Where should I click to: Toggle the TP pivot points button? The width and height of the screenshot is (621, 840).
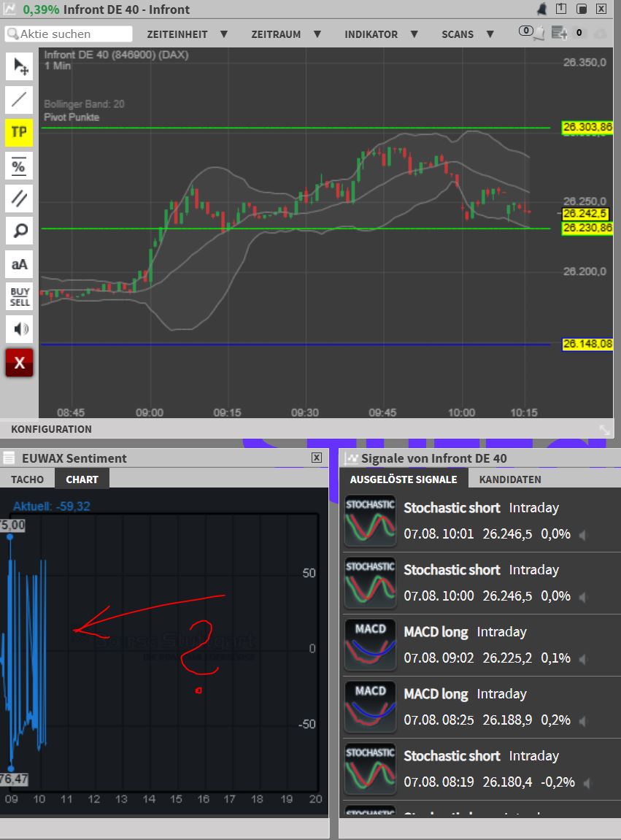19,132
